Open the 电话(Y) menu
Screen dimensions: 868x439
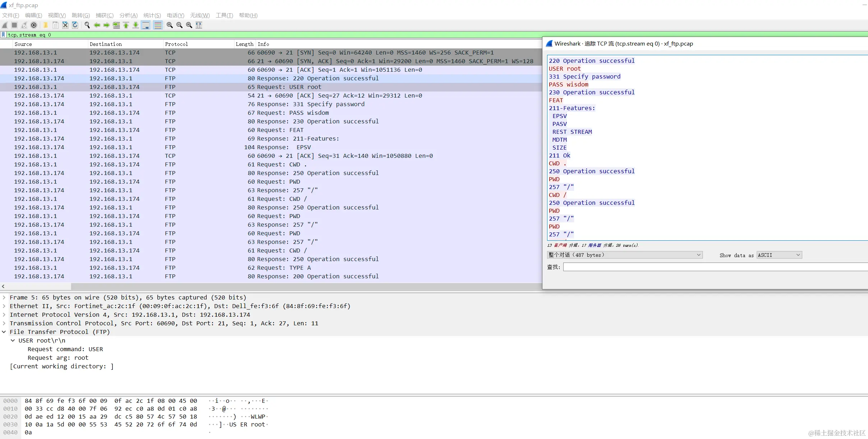coord(176,15)
